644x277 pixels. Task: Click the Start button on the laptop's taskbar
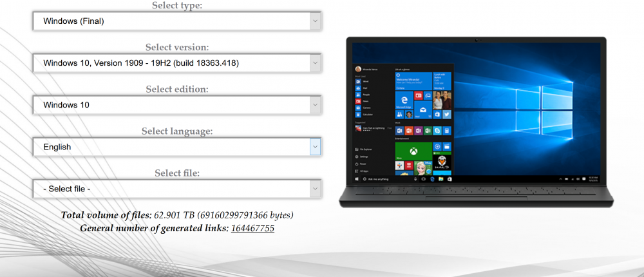356,180
